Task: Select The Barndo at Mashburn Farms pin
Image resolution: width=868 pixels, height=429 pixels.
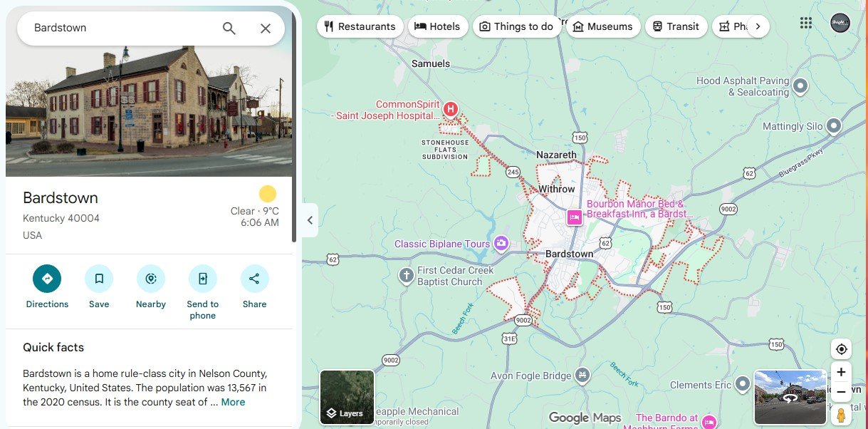Action: [x=708, y=422]
